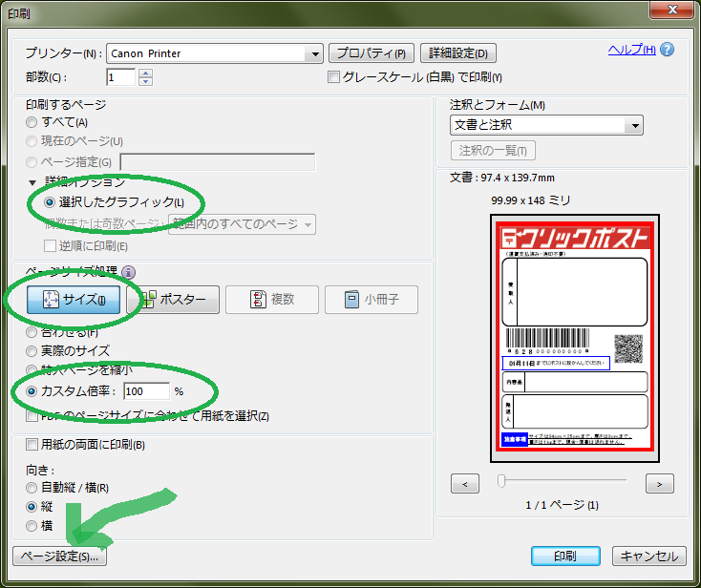Select 横 landscape orientation radio

32,526
